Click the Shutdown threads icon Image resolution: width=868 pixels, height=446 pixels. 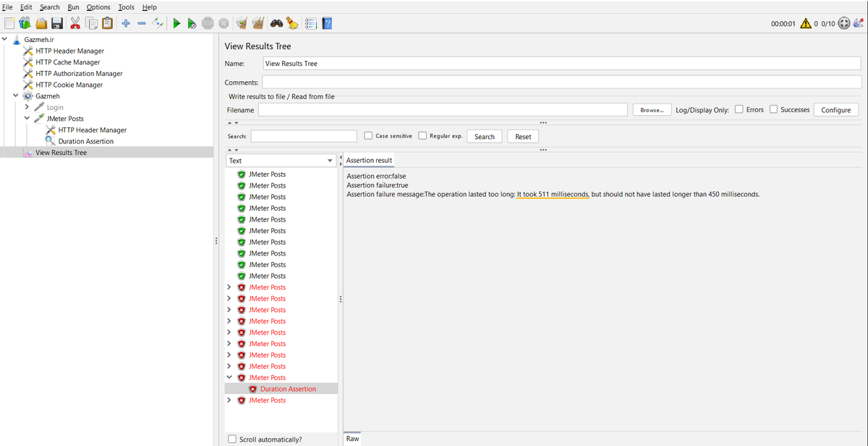pos(224,23)
